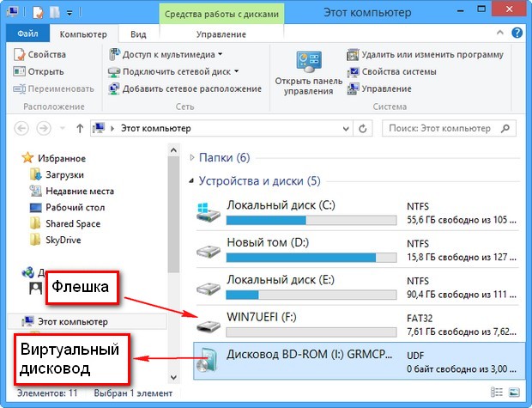Open the Управление tab for disk tools
This screenshot has height=408, width=532.
[221, 34]
